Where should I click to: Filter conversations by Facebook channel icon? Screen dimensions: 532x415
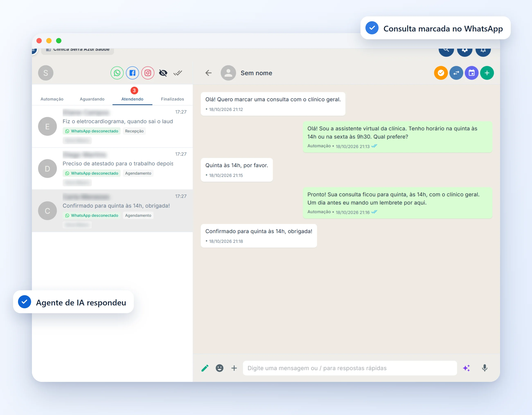(x=132, y=73)
